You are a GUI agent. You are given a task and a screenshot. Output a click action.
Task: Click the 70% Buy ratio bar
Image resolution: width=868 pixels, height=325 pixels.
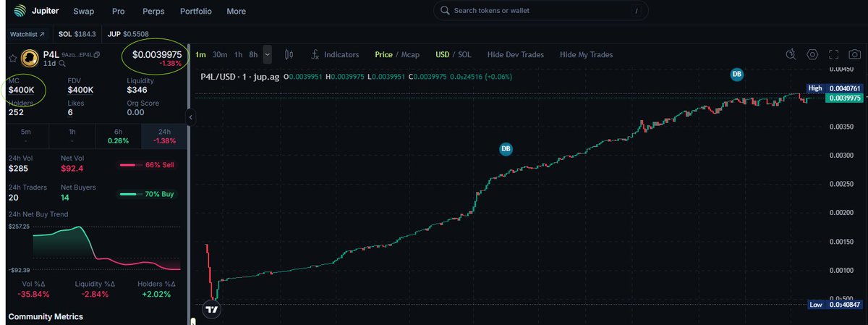[147, 194]
